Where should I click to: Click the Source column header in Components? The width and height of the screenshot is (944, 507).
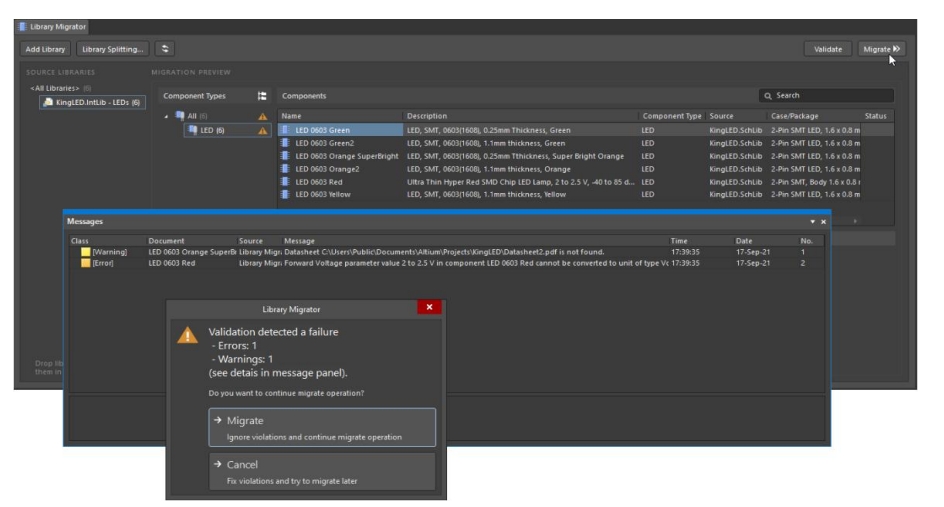736,116
